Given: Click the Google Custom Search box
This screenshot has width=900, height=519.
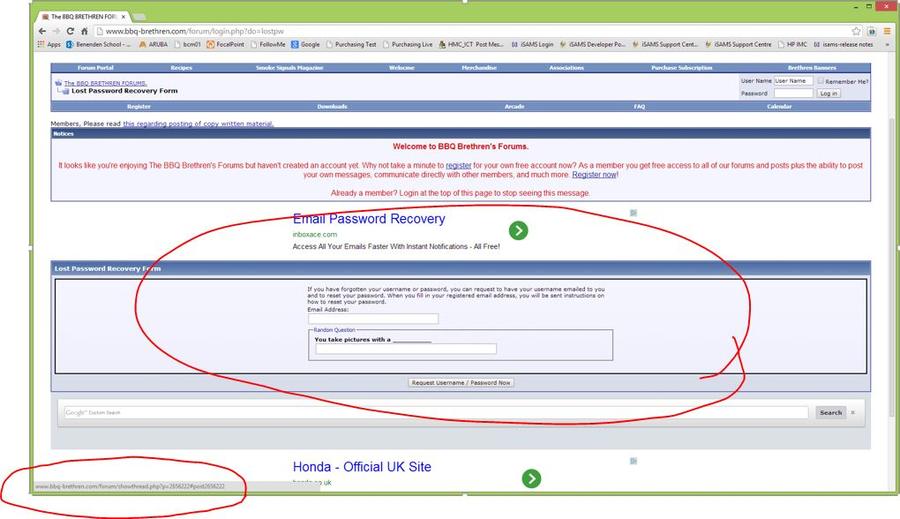Looking at the screenshot, I should (434, 412).
